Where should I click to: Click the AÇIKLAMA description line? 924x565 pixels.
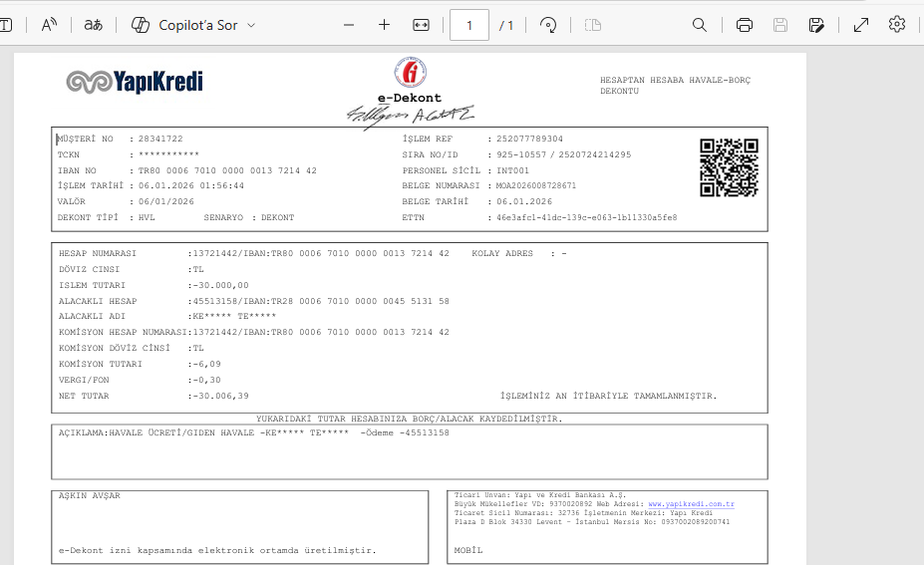coord(253,433)
